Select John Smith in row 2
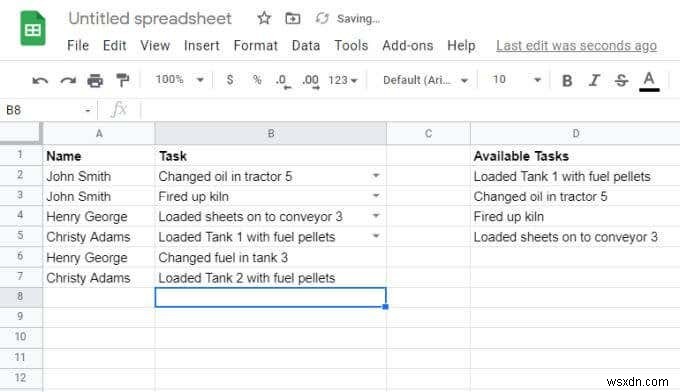The width and height of the screenshot is (680, 392). pos(99,176)
